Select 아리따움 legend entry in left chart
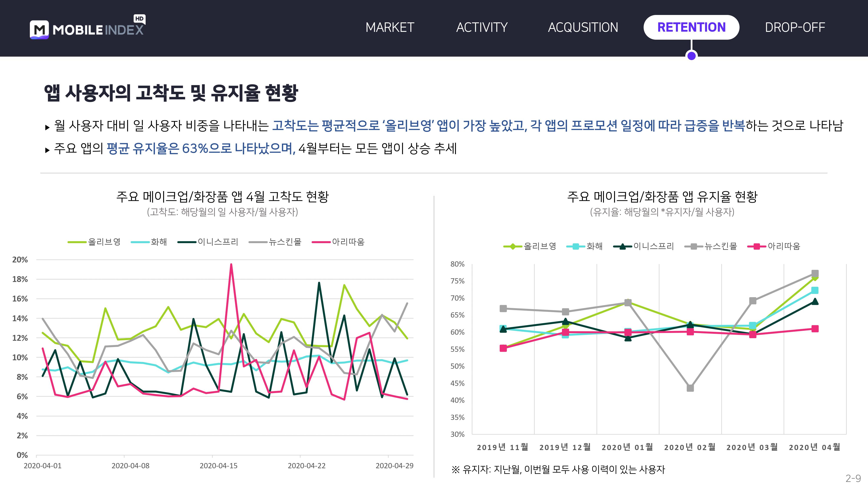The height and width of the screenshot is (488, 868). (x=338, y=242)
